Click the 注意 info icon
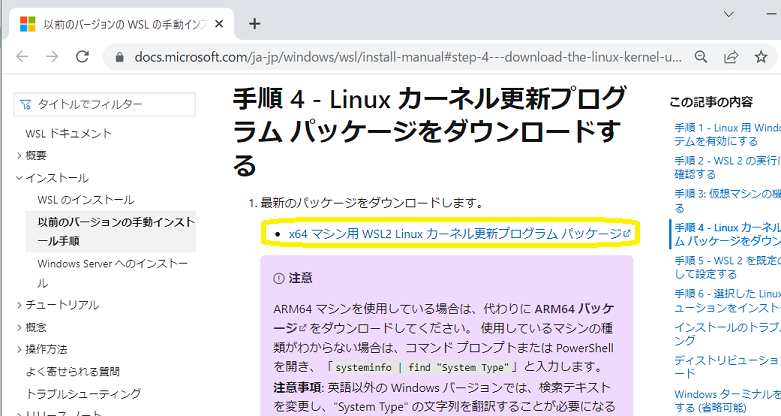781x416 pixels. click(x=278, y=278)
